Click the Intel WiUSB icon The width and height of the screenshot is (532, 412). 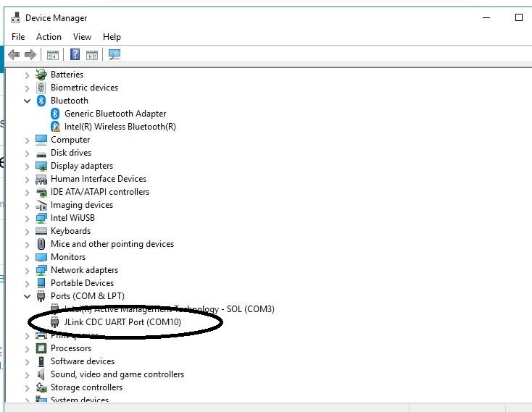tap(41, 218)
